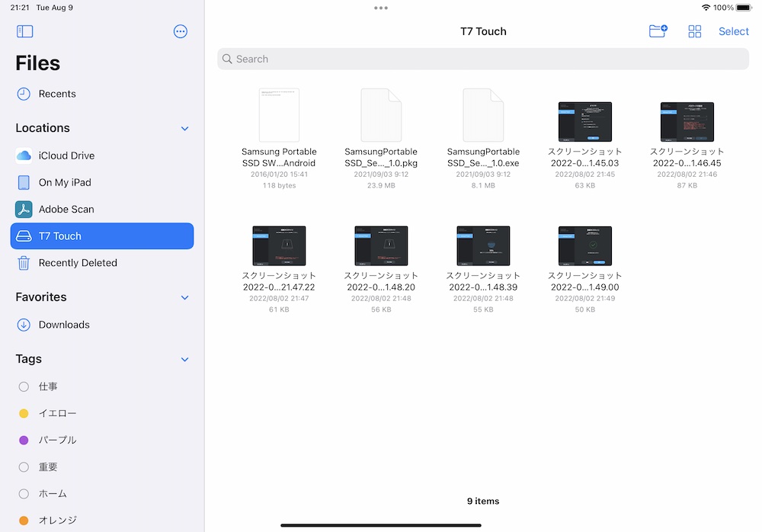Screen dimensions: 762x532
Task: Click the file name ending _1.0.exe
Action: (483, 157)
